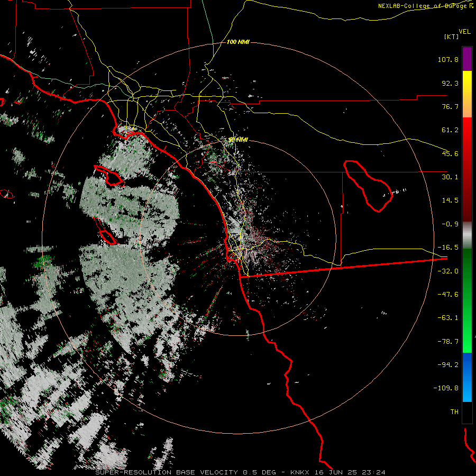This screenshot has width=476, height=476.
Task: Click the -32.0 legend value
Action: 448,271
